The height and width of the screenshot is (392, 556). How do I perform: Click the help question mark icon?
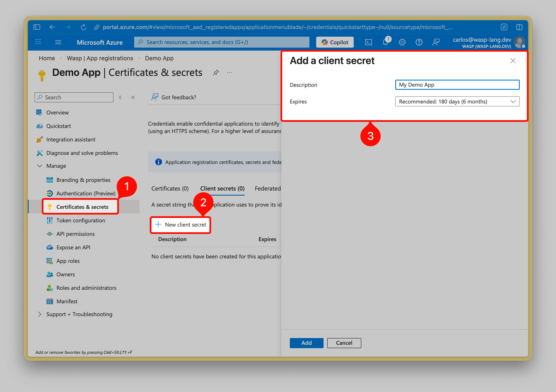419,42
